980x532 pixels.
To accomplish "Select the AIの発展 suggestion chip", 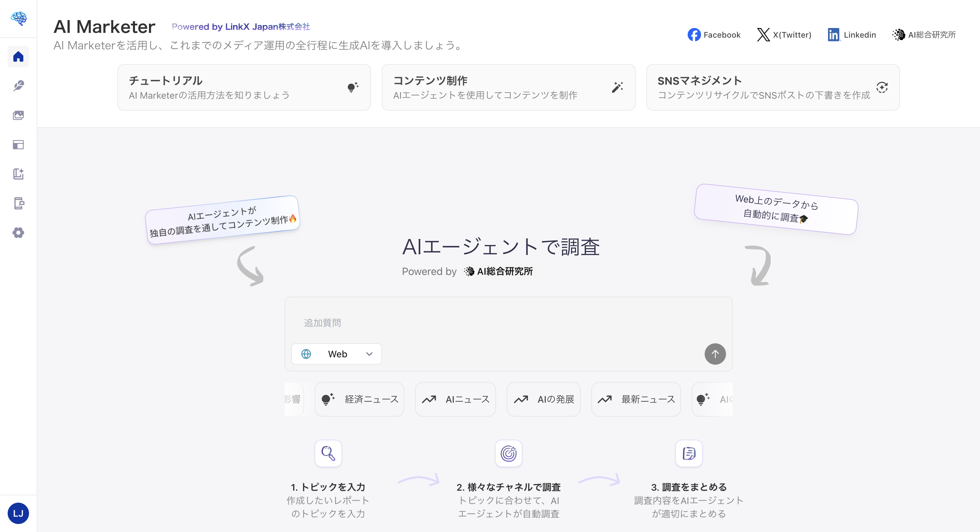I will click(543, 399).
